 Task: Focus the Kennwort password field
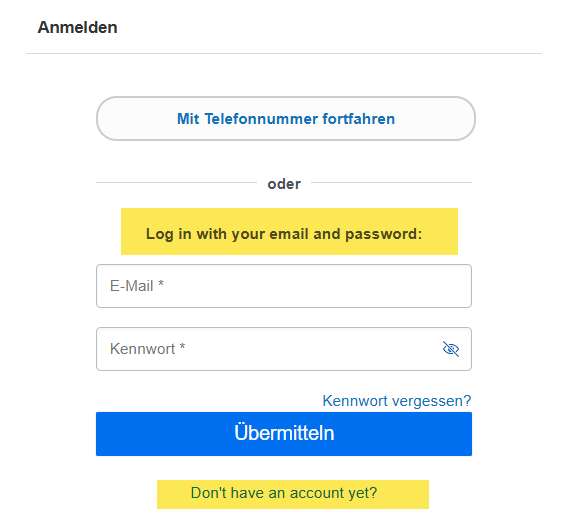[284, 349]
